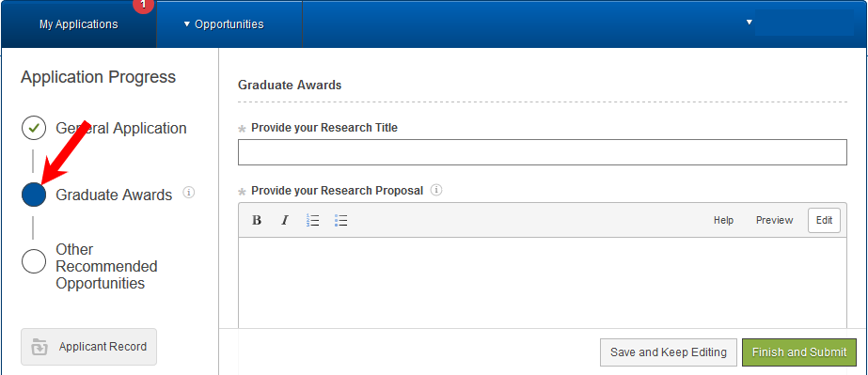Click the folder icon on Applicant Record

coord(39,347)
